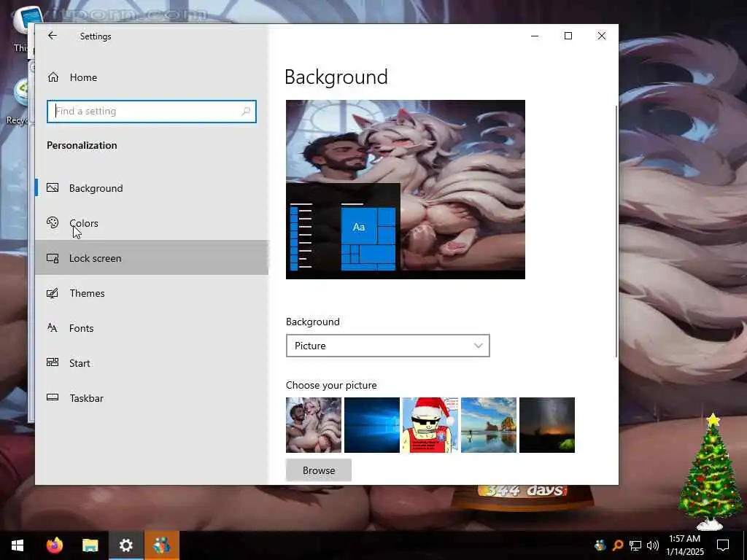Image resolution: width=747 pixels, height=560 pixels.
Task: Choose the first picture thumbnail in the row
Action: [314, 425]
